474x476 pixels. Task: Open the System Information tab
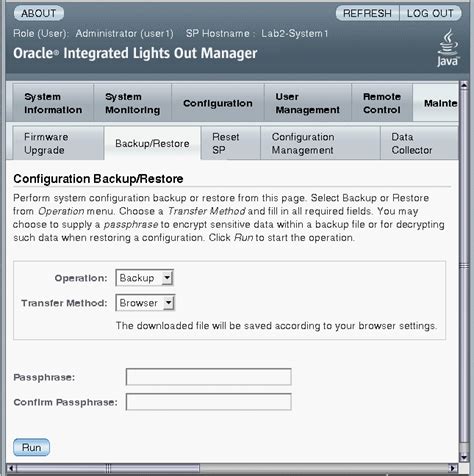pos(53,103)
